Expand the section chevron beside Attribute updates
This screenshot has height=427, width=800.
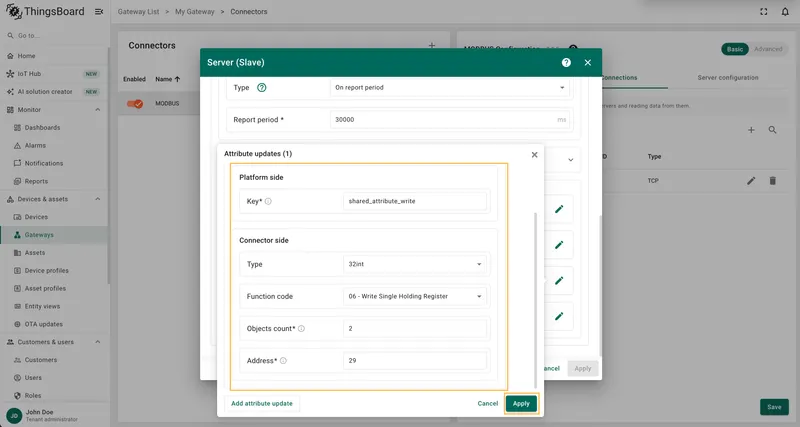coord(570,160)
